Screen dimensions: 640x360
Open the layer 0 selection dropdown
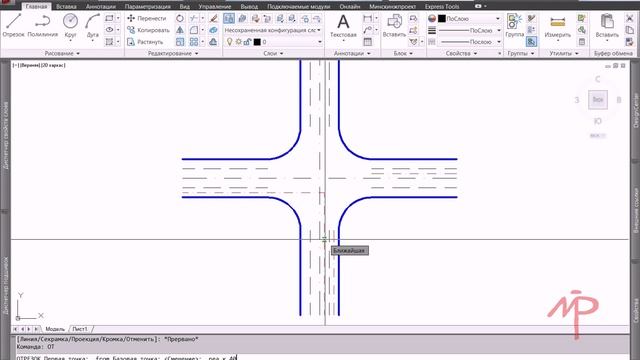pyautogui.click(x=320, y=42)
